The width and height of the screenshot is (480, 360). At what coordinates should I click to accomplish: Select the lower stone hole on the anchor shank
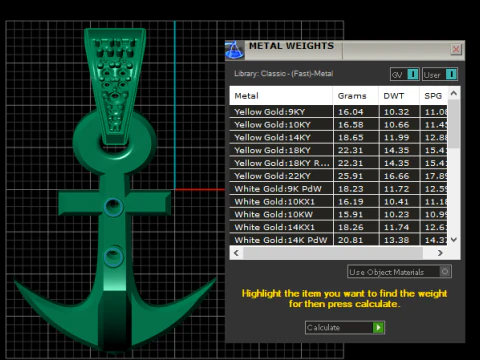click(113, 257)
